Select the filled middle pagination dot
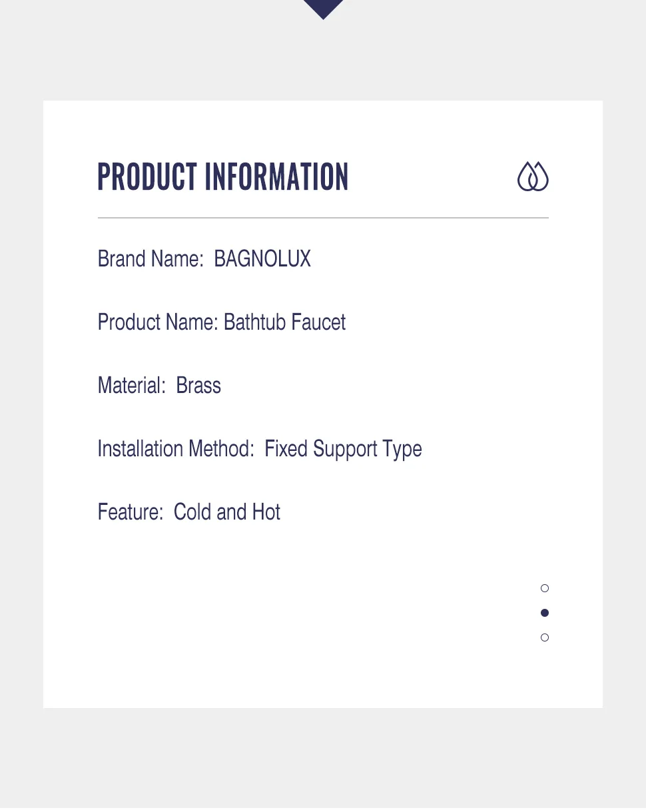The width and height of the screenshot is (646, 812). [545, 613]
